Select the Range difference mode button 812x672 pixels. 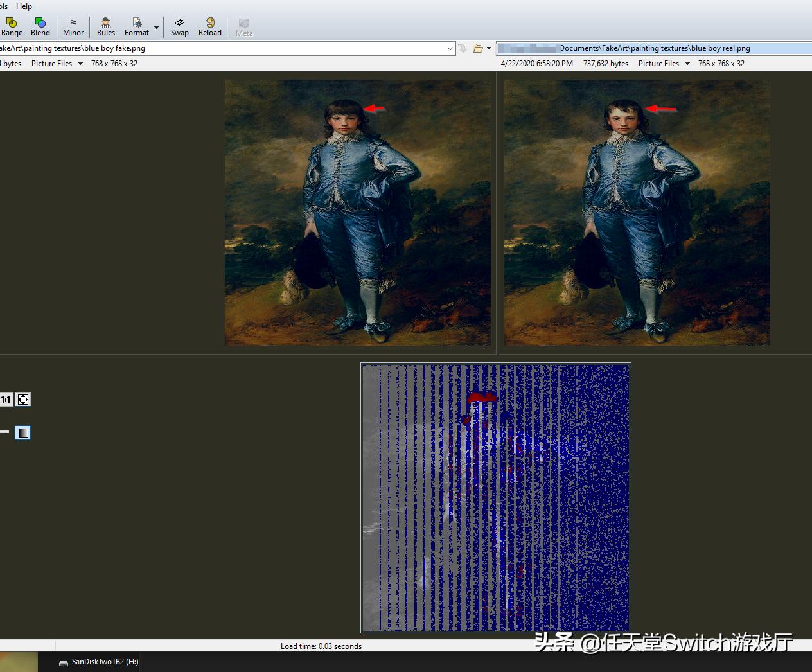pyautogui.click(x=12, y=27)
